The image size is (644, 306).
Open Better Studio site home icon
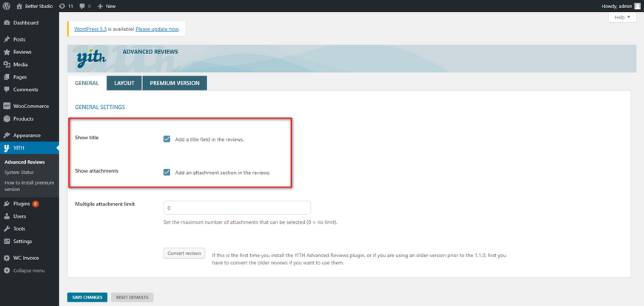19,6
